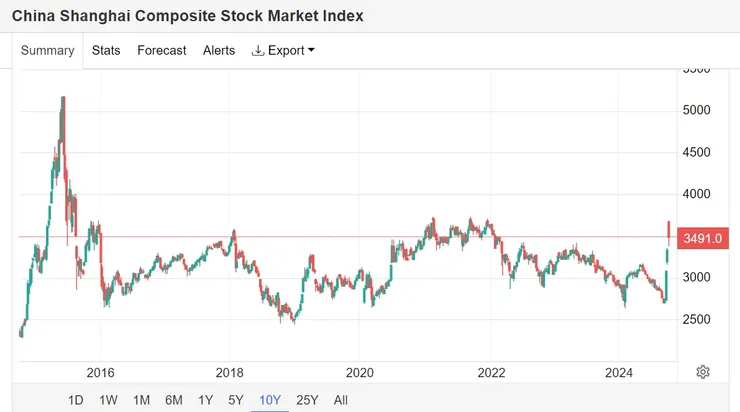740x412 pixels.
Task: Click the Export download icon
Action: click(258, 50)
